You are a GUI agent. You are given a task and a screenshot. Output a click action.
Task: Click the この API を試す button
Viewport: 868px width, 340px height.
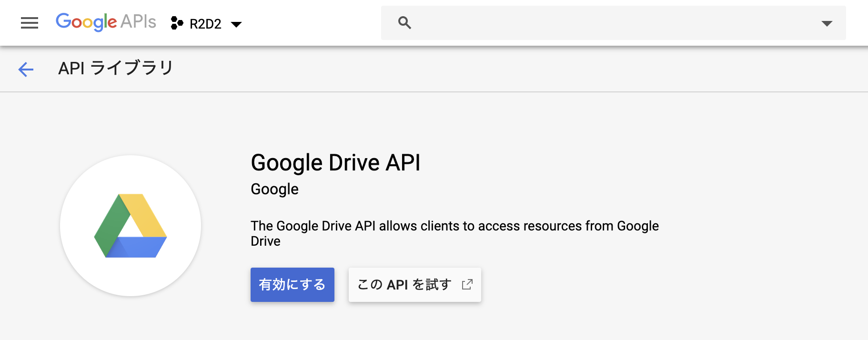coord(415,285)
